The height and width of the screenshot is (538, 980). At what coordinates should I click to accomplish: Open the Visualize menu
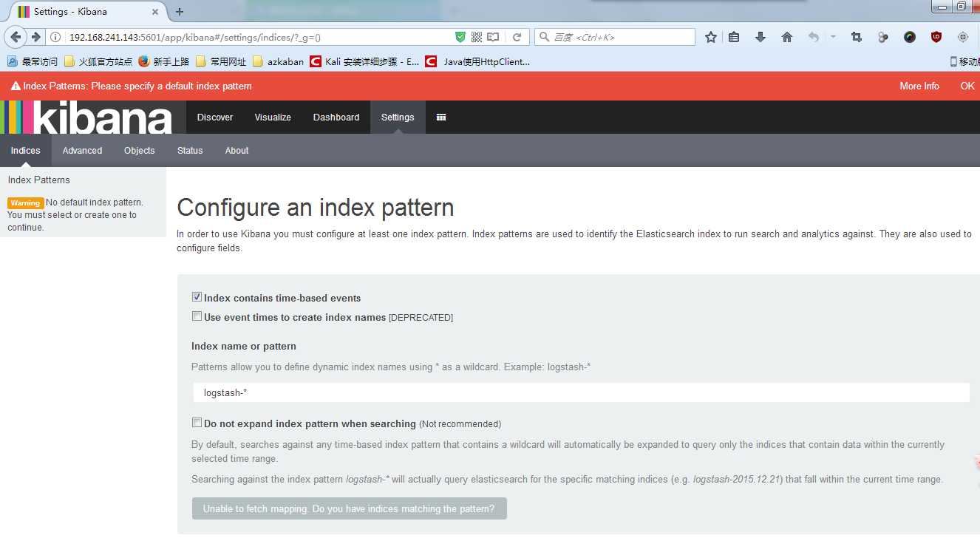pyautogui.click(x=273, y=118)
